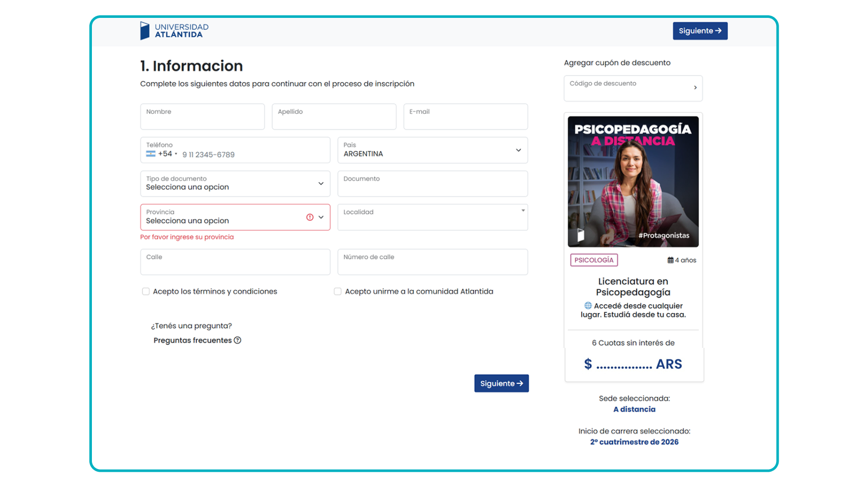Click the Siguiente button below the form
The height and width of the screenshot is (487, 868).
click(501, 383)
